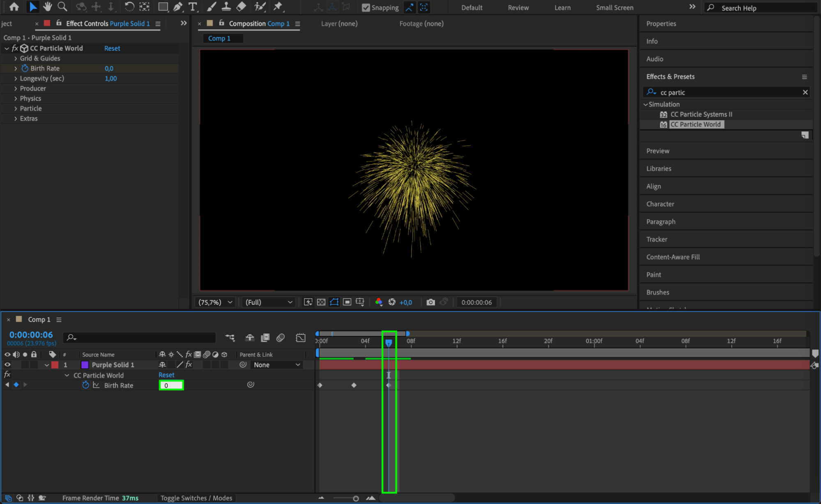This screenshot has width=821, height=504.
Task: Expand the Physics property group
Action: (16, 99)
